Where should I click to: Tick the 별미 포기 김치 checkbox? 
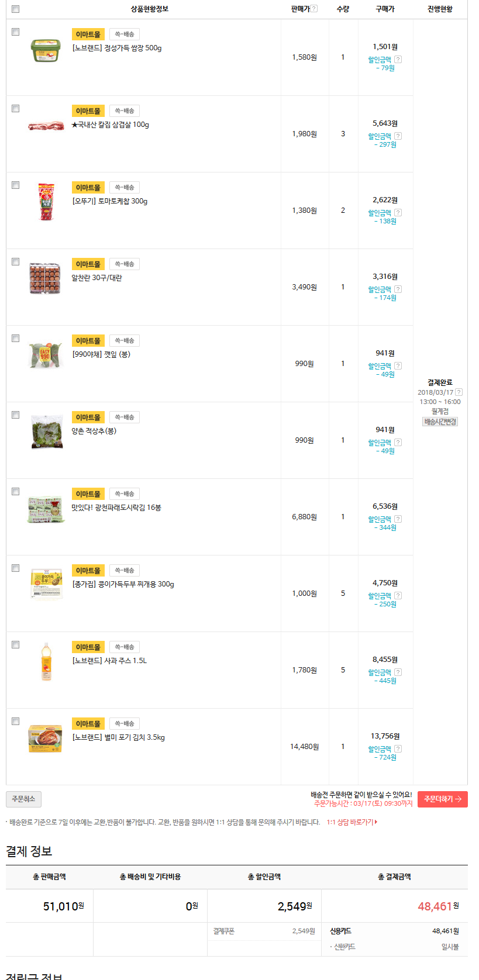[x=16, y=722]
